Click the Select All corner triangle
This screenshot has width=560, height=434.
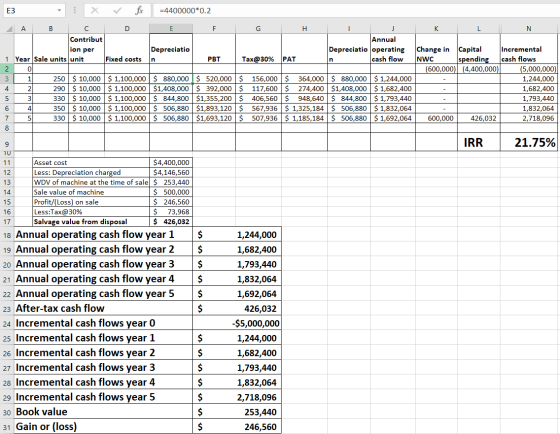coord(10,29)
